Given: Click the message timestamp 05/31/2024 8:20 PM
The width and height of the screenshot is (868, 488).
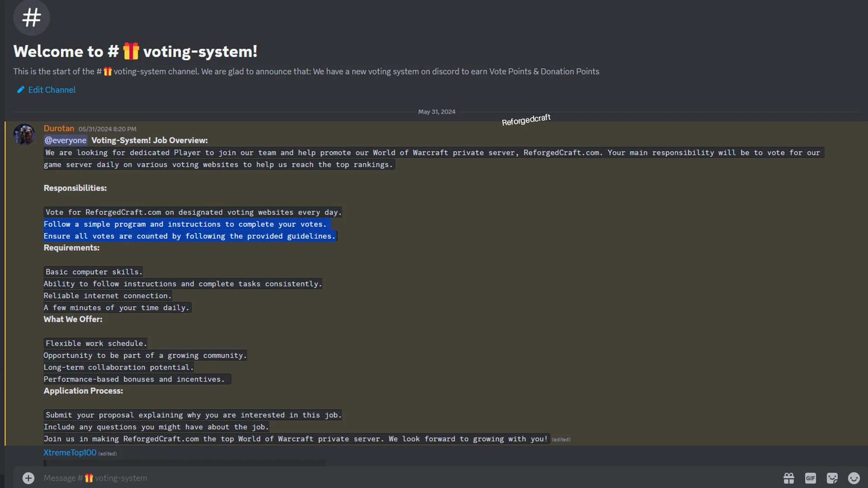Looking at the screenshot, I should coord(108,129).
